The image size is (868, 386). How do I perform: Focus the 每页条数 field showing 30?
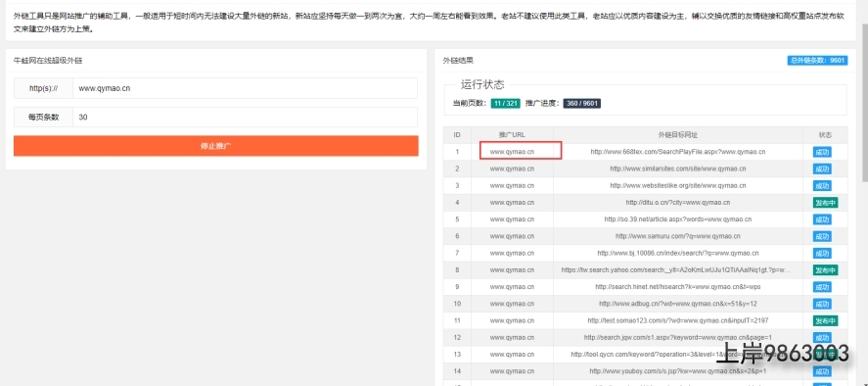tap(246, 117)
